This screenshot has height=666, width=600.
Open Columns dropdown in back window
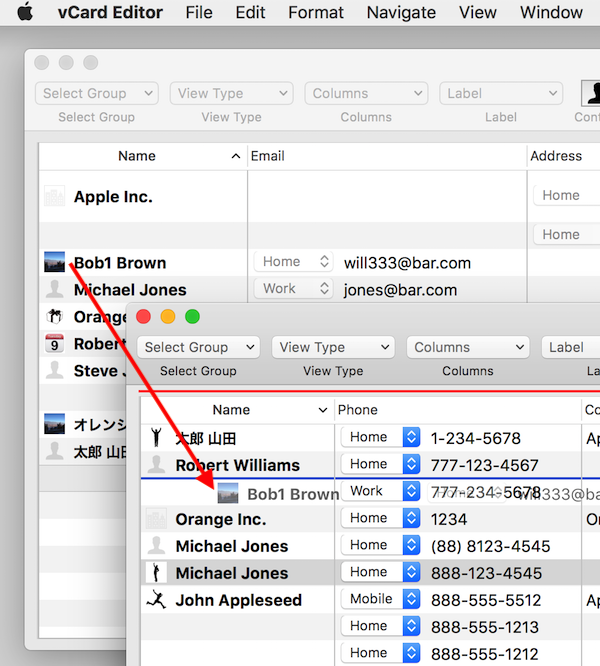pyautogui.click(x=366, y=93)
